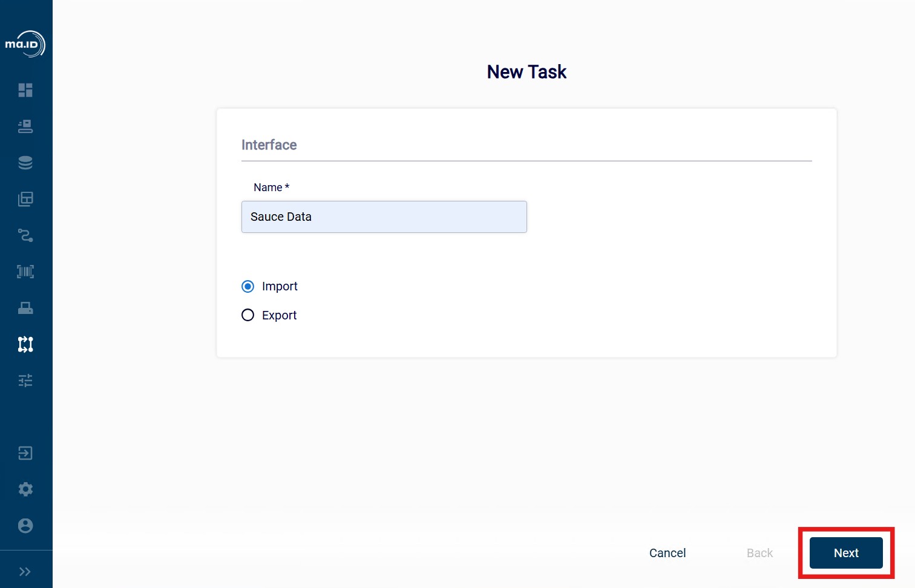Click the Name field containing Sauce Data
This screenshot has height=588, width=915.
[x=384, y=217]
